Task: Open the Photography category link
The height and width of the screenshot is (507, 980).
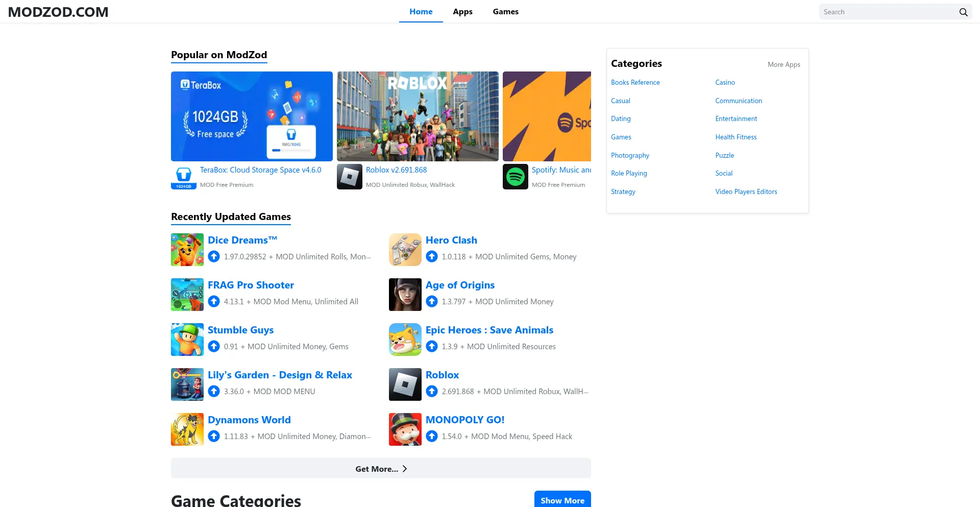Action: (x=630, y=155)
